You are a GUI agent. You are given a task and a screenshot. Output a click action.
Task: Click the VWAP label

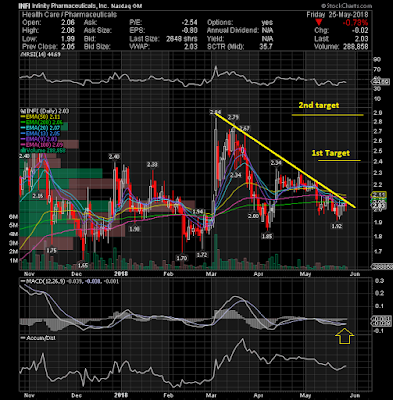pyautogui.click(x=139, y=47)
